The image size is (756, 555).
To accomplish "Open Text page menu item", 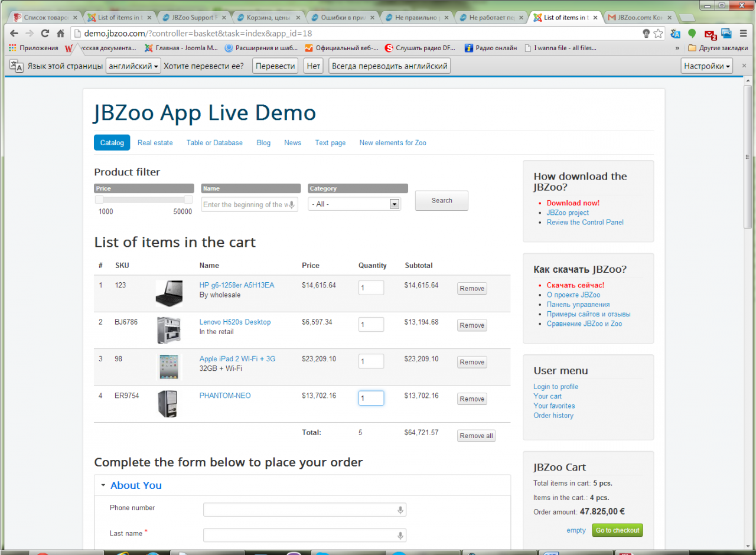I will point(330,143).
